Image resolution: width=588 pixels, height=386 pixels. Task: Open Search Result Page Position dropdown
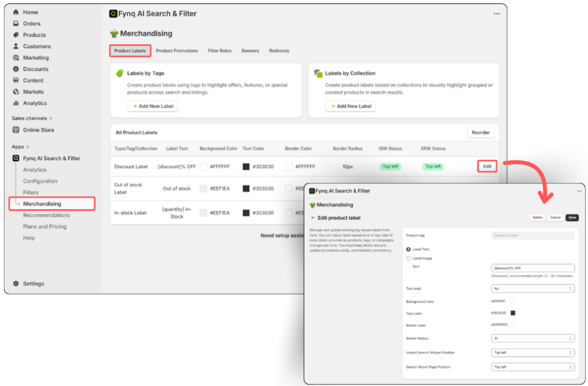(x=533, y=367)
